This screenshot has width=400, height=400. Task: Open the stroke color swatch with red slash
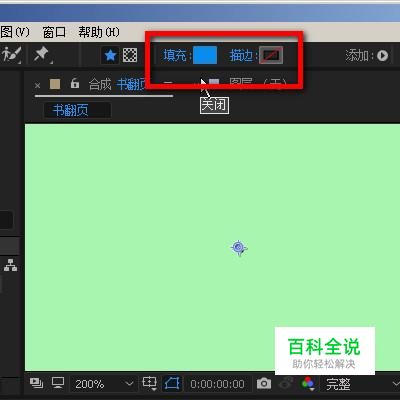[271, 55]
